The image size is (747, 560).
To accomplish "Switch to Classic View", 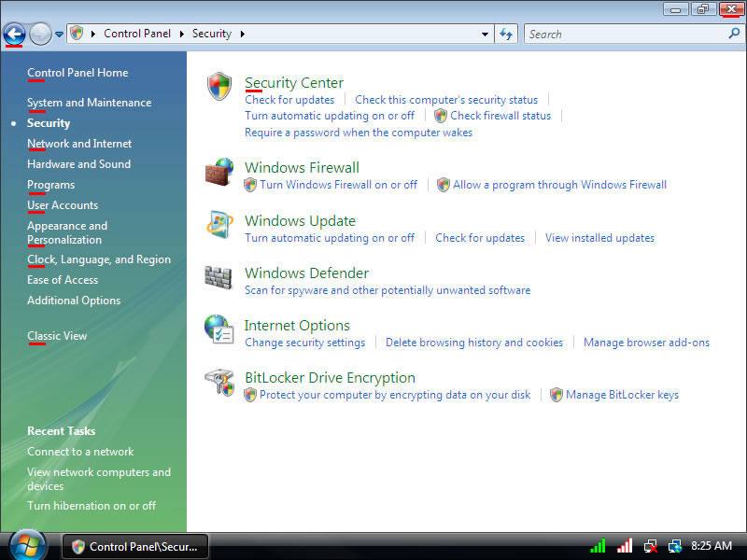I will (x=57, y=336).
